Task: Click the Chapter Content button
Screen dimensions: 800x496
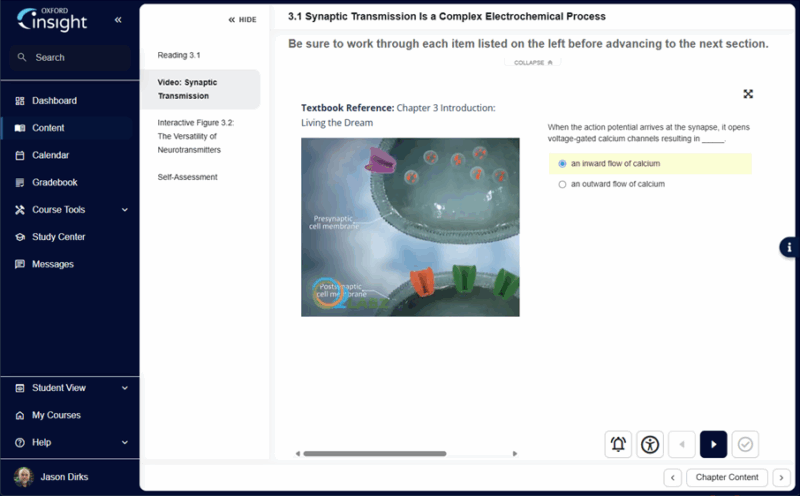Action: pyautogui.click(x=727, y=478)
